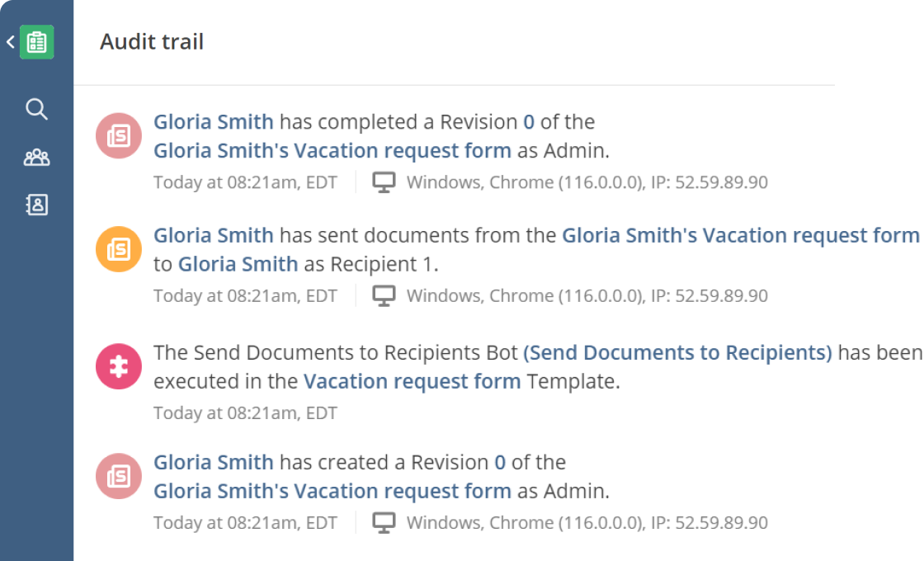This screenshot has height=561, width=924.
Task: Click the orange signNow icon on the sent documents event
Action: pyautogui.click(x=118, y=249)
